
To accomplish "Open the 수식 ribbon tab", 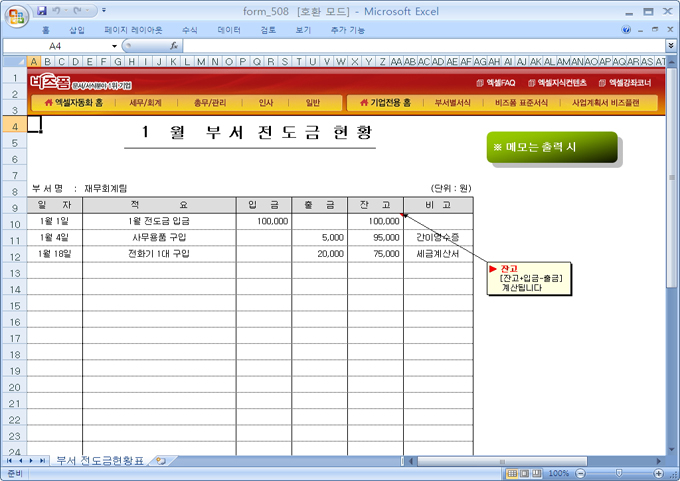I will 190,30.
